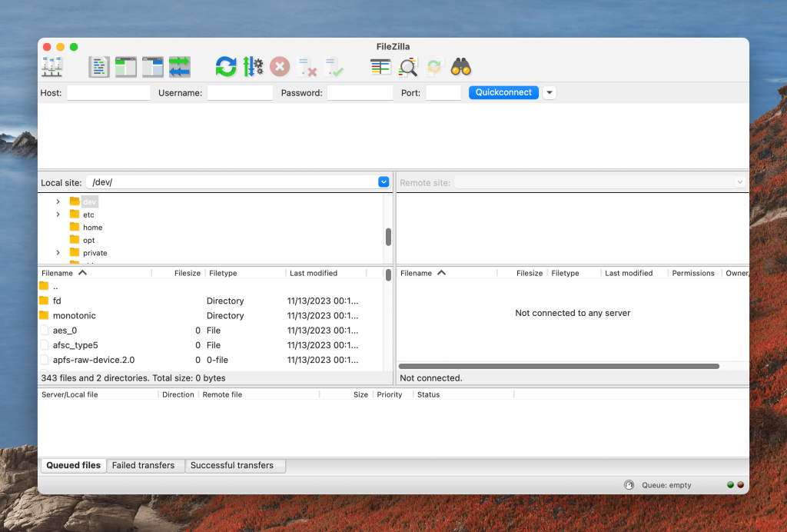Enable synchronized browsing
This screenshot has width=787, height=532.
[x=434, y=67]
